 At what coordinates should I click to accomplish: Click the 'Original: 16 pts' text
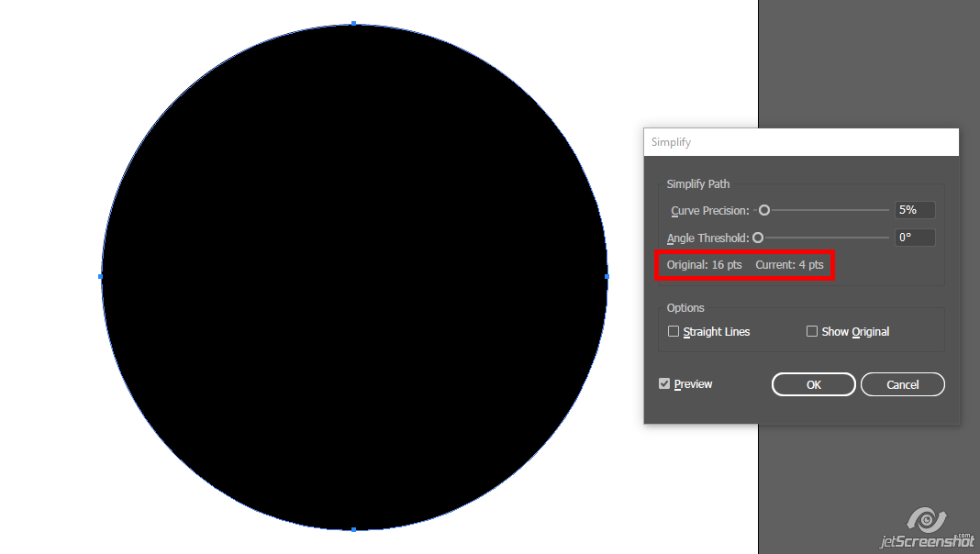pyautogui.click(x=705, y=265)
